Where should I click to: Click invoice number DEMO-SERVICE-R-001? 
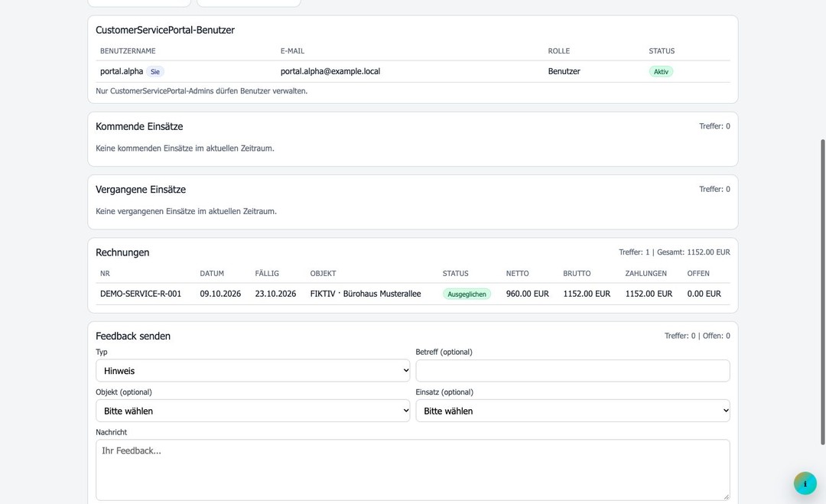(141, 294)
